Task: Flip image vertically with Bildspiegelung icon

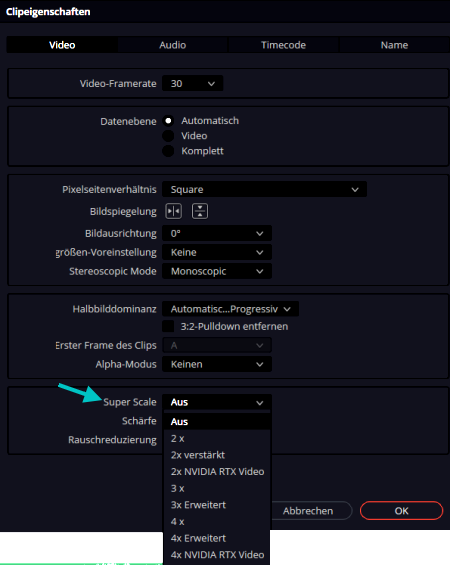Action: pos(200,211)
